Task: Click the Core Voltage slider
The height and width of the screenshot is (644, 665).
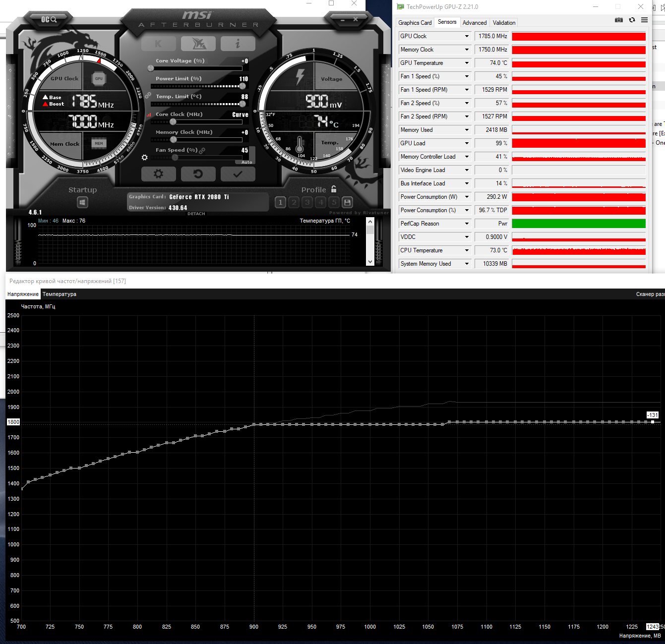Action: (196, 68)
